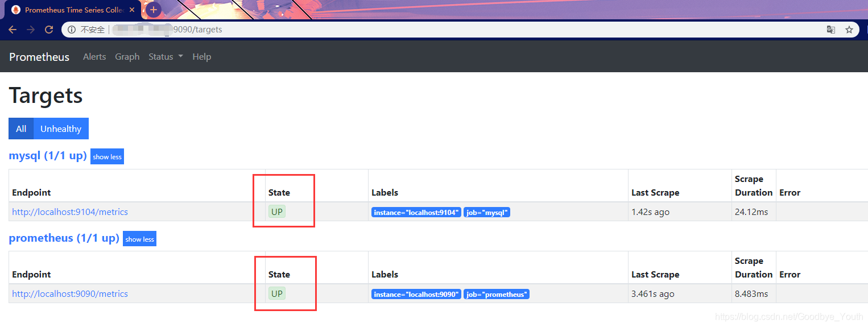Select the All targets filter

tap(21, 129)
